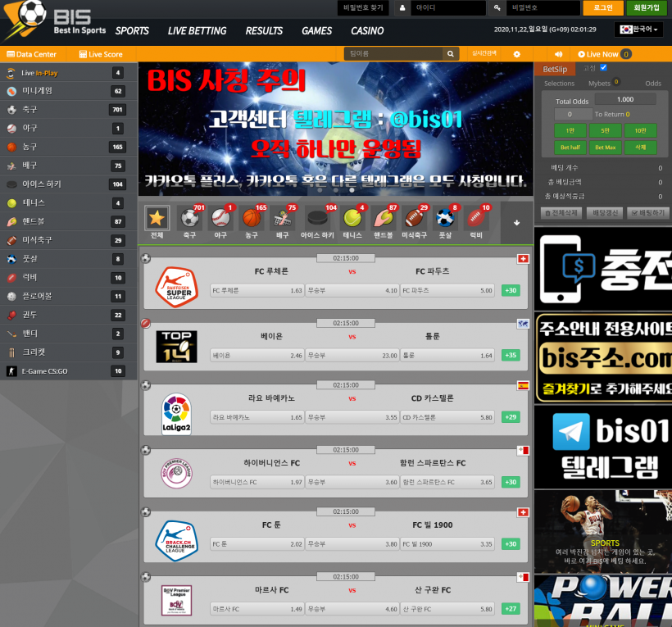Open the SPORTS menu

coord(132,31)
